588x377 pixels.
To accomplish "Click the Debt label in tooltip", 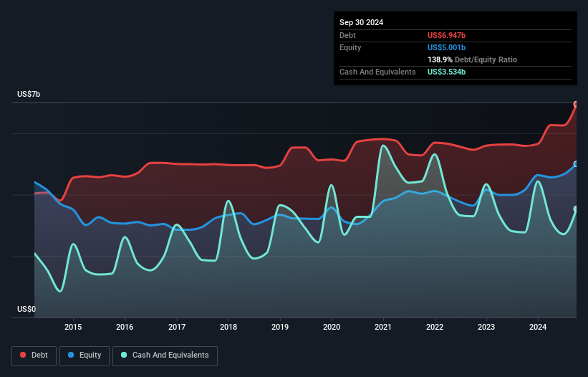I will 347,35.
